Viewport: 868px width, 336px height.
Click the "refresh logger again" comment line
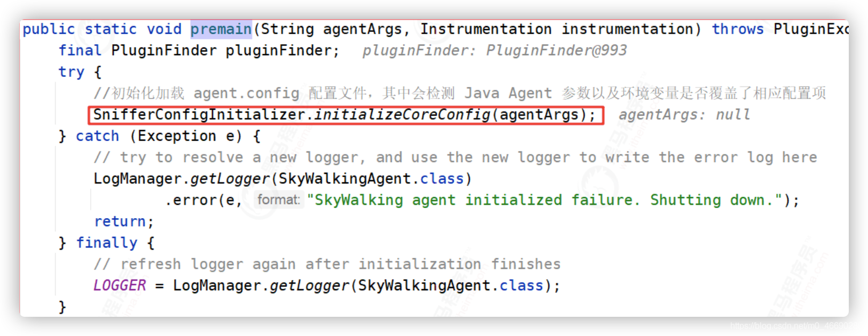pyautogui.click(x=327, y=264)
